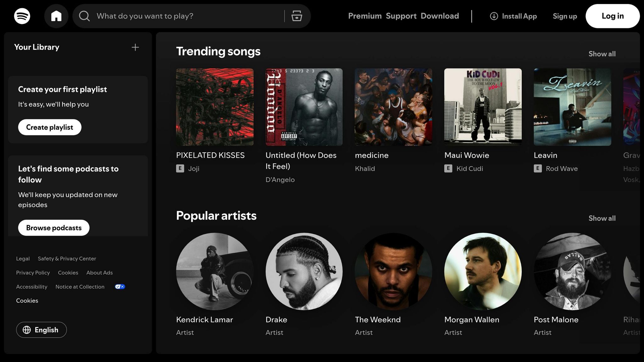644x362 pixels.
Task: Select the Home icon
Action: [57, 16]
